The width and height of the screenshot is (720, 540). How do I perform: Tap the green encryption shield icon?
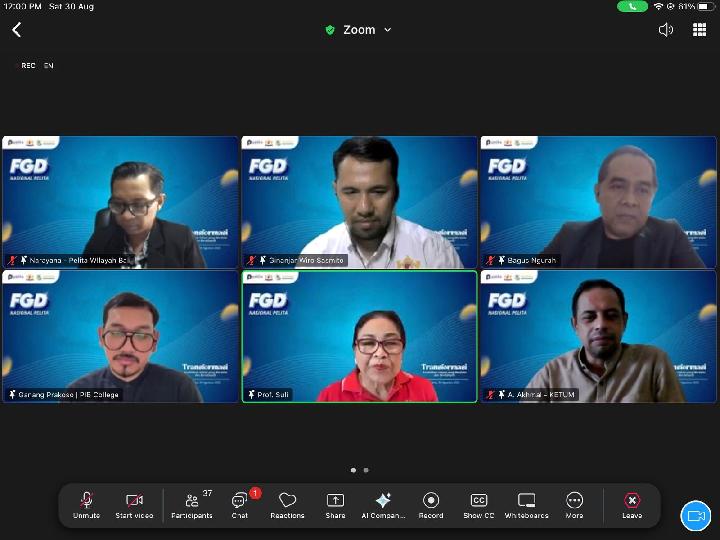pos(330,30)
